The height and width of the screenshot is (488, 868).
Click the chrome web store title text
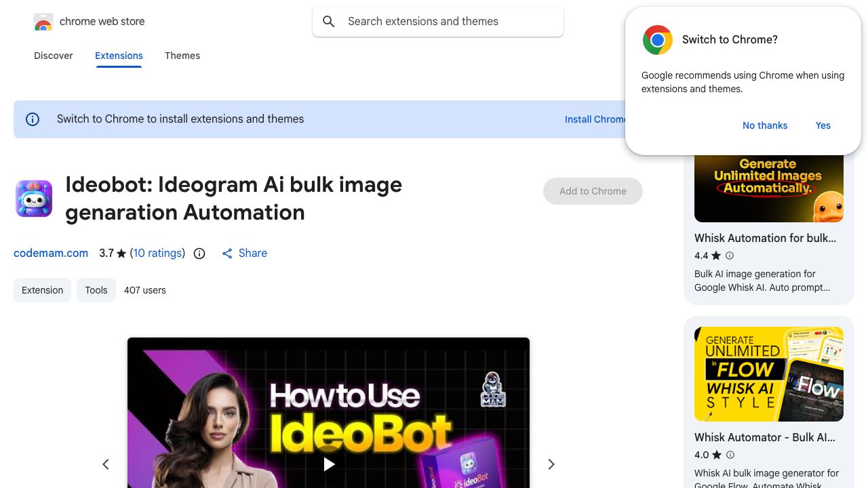pyautogui.click(x=102, y=22)
